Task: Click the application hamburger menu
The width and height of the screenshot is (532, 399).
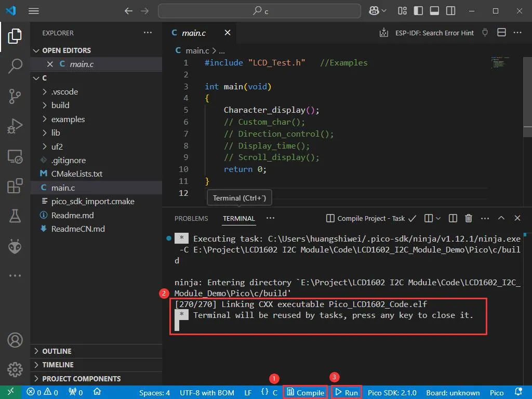Action: (x=34, y=11)
